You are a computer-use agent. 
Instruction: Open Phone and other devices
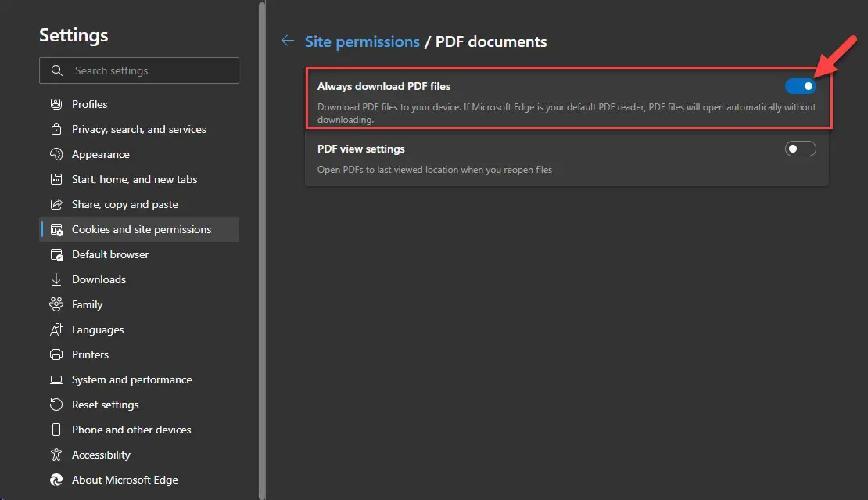click(x=139, y=430)
